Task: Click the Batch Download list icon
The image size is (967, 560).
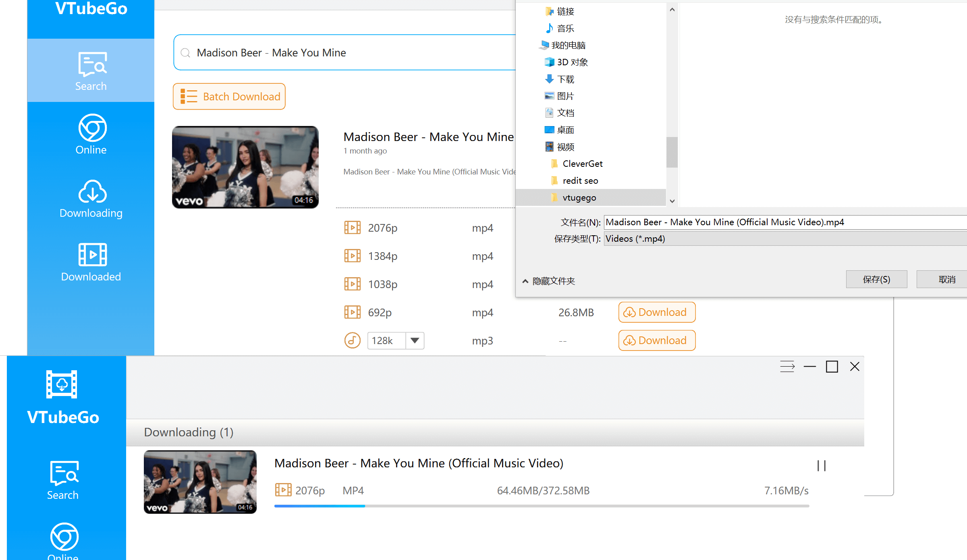Action: click(x=189, y=97)
